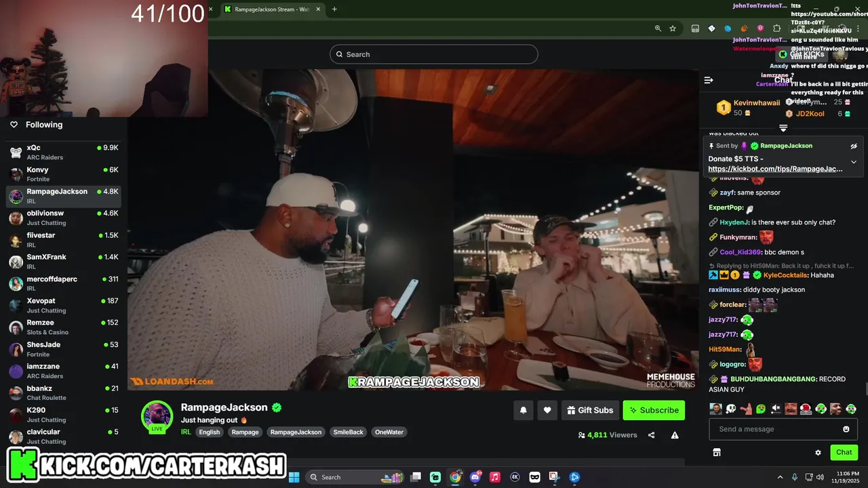
Task: Open K290 channel from sidebar
Action: click(x=64, y=415)
